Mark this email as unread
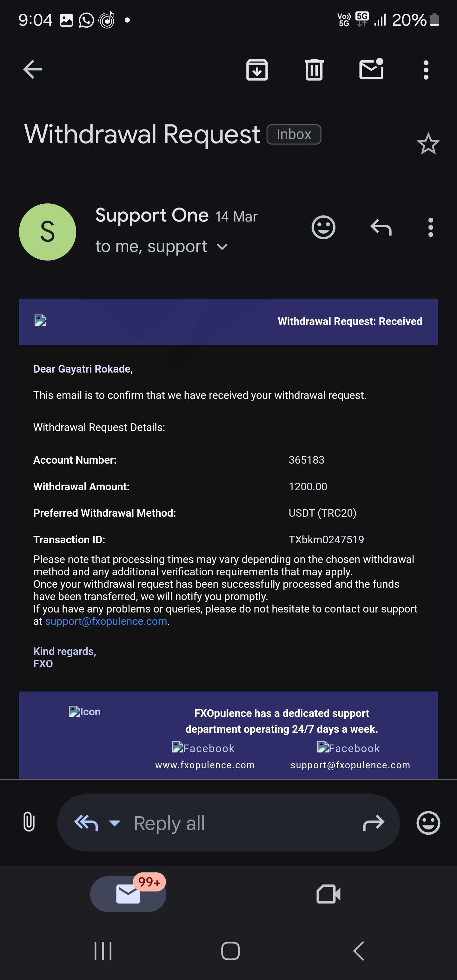This screenshot has width=457, height=980. (x=371, y=70)
